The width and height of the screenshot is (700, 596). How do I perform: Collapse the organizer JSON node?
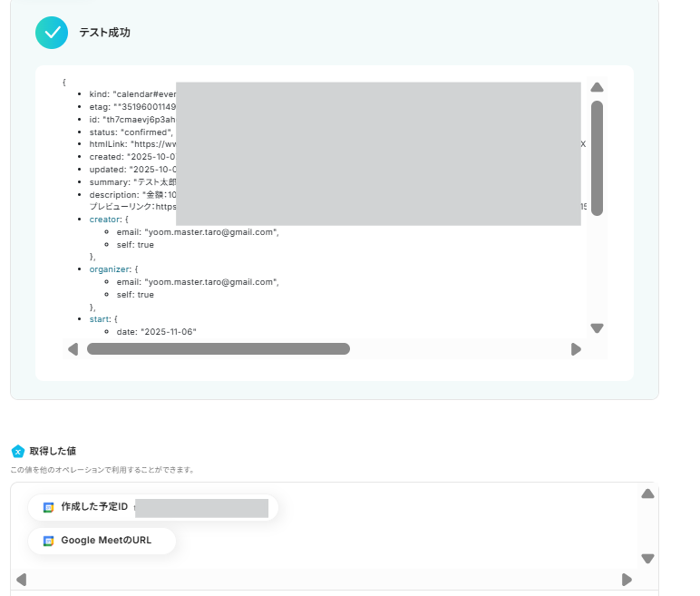(111, 269)
